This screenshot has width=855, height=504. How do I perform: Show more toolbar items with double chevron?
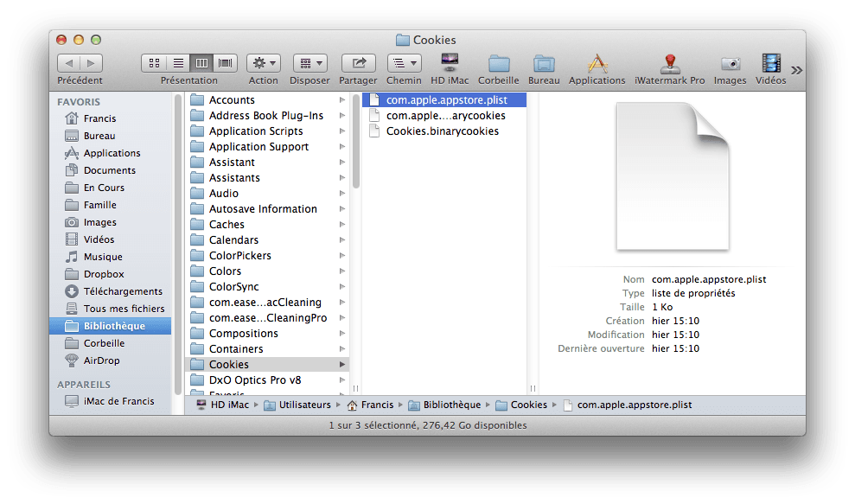point(797,70)
